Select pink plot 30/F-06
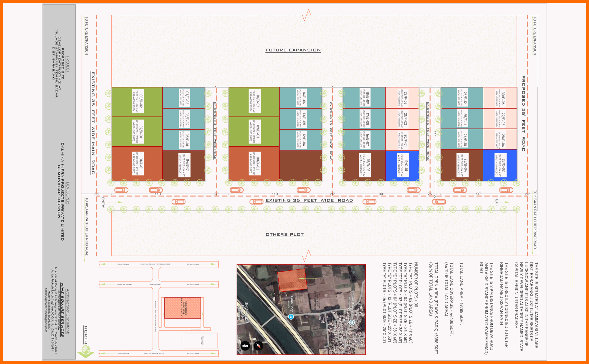This screenshot has width=589, height=364. pyautogui.click(x=500, y=98)
